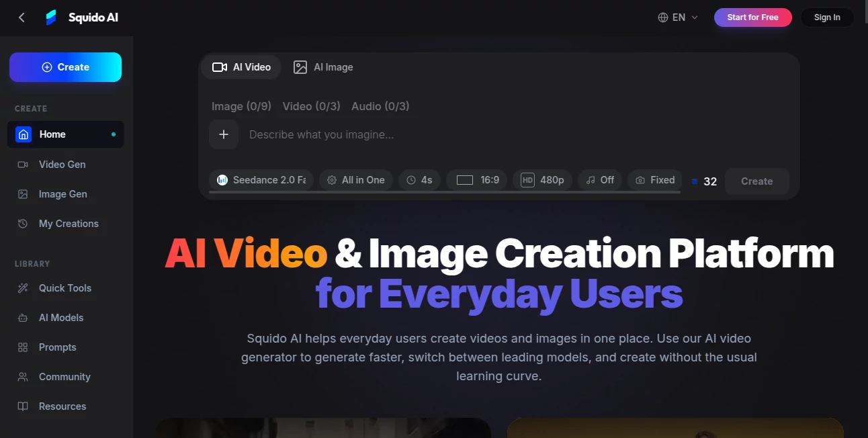This screenshot has height=438, width=868.
Task: Click the plus add-media button
Action: point(224,134)
